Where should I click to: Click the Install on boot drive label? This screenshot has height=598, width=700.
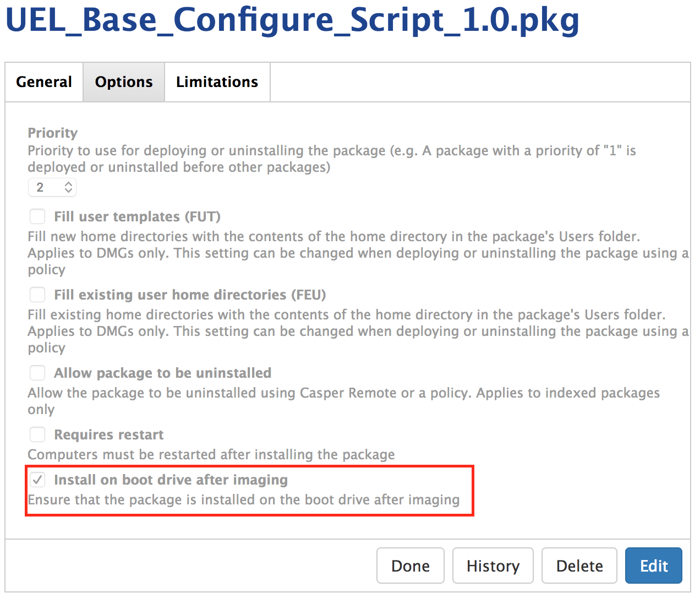tap(171, 480)
